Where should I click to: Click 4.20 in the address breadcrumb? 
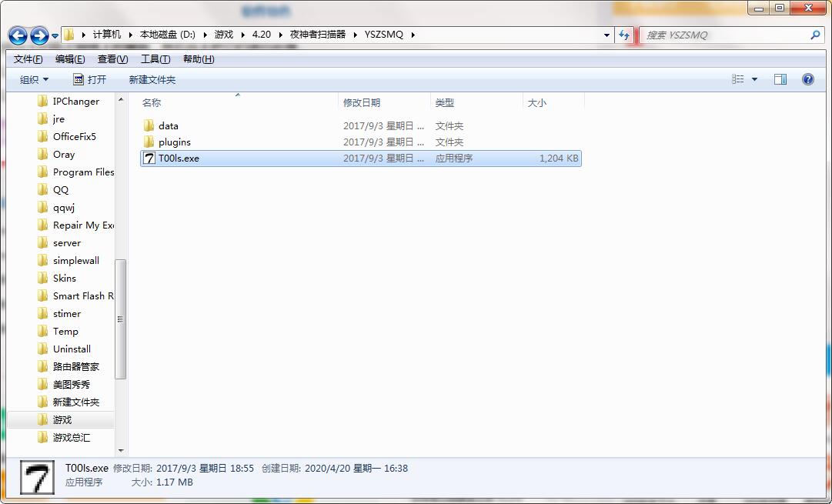[261, 35]
